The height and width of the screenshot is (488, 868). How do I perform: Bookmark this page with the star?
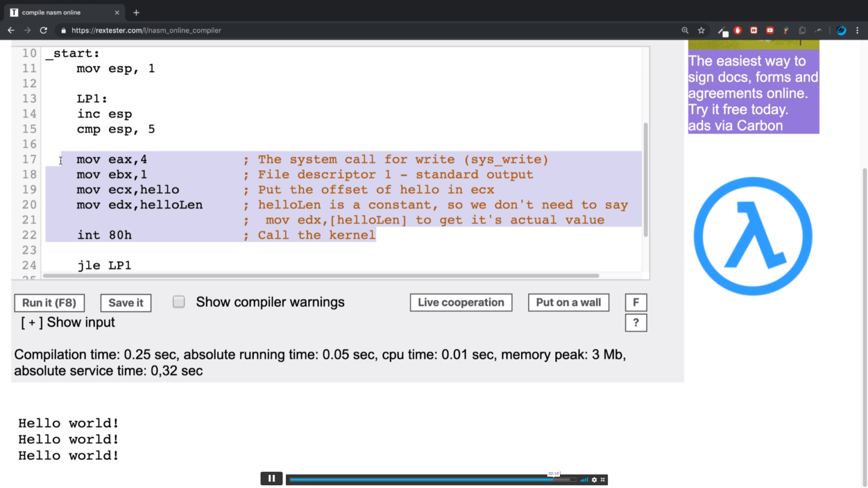tap(701, 30)
